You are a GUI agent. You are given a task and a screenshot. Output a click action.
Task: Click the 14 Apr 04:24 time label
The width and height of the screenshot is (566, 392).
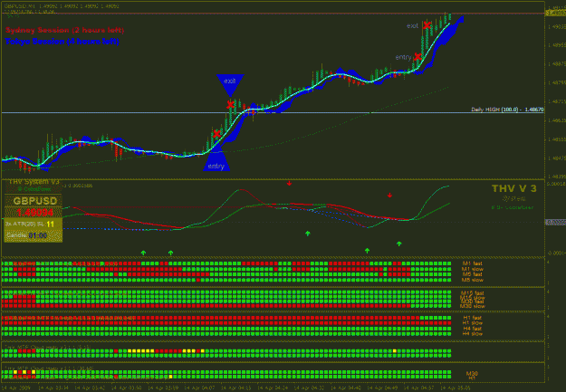273,388
